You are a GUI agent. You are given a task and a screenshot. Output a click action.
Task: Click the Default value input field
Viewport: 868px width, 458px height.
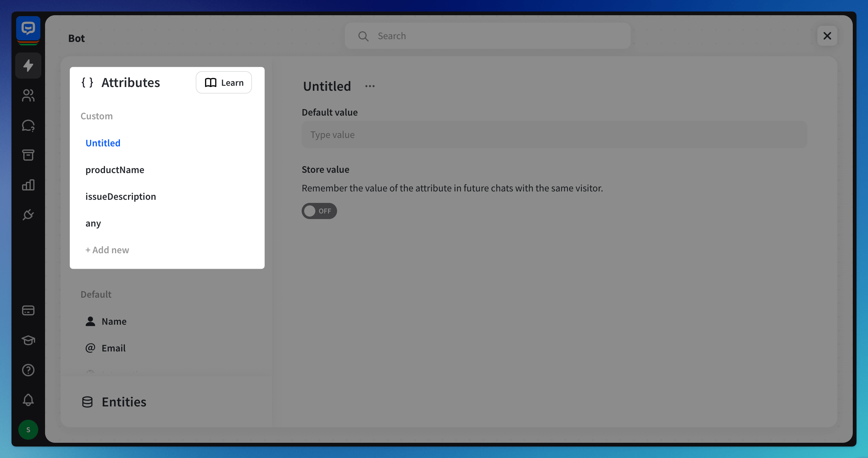[554, 135]
